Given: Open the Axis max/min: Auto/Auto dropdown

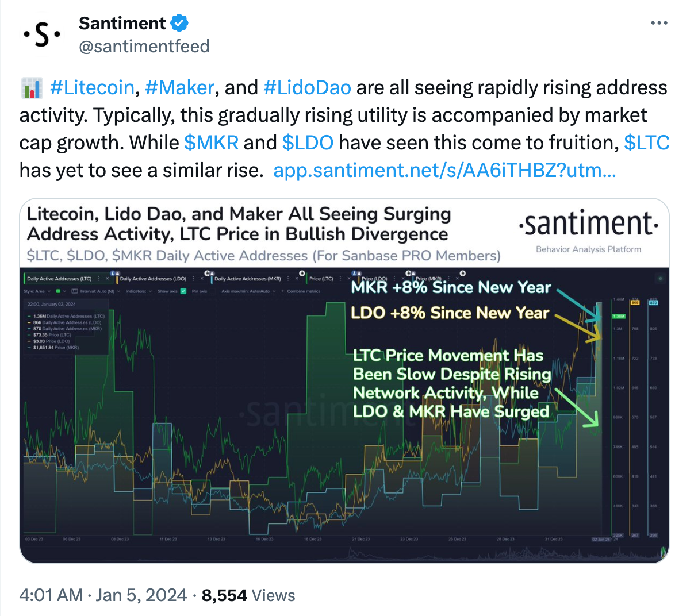Looking at the screenshot, I should point(249,291).
